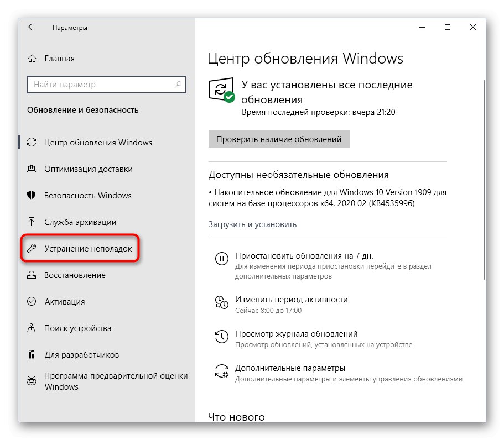Open Просмотр журнала обновлений

pos(296,334)
